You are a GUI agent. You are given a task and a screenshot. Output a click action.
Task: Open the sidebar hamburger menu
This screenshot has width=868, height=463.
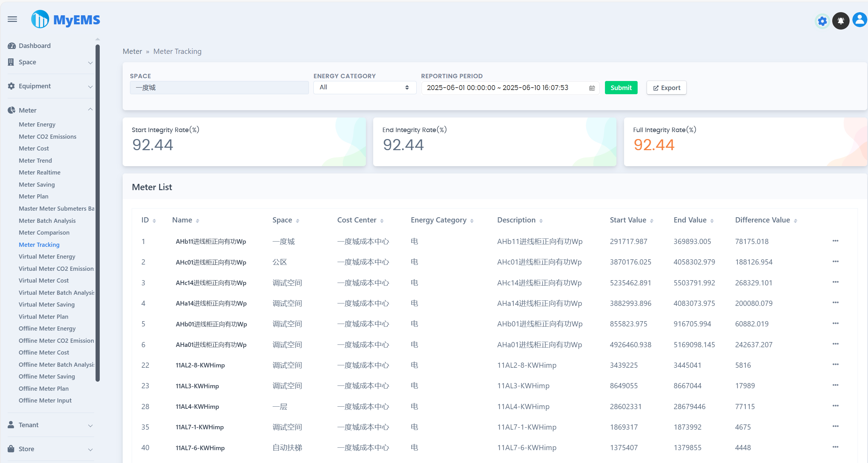(12, 19)
